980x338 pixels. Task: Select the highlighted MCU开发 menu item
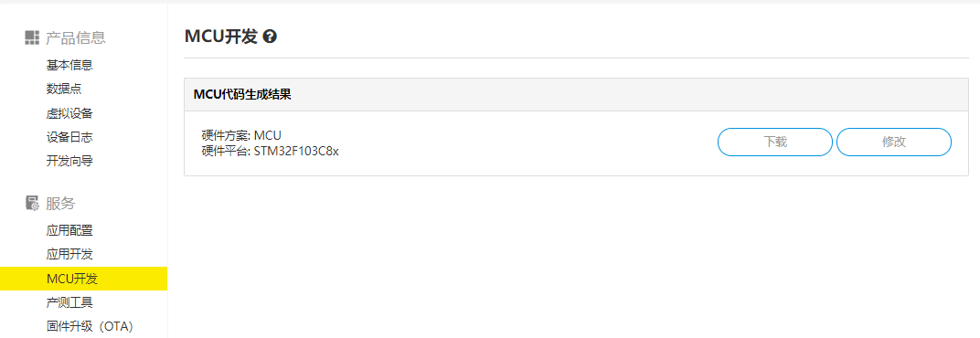click(x=84, y=279)
